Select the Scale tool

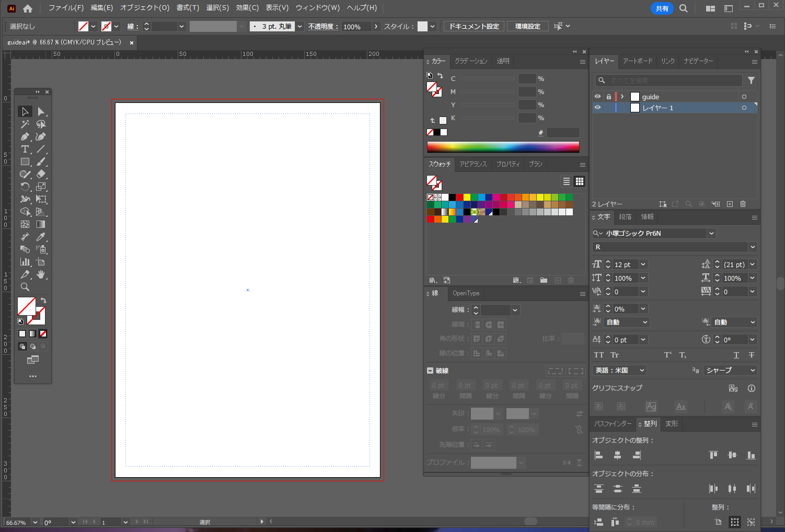pyautogui.click(x=41, y=187)
